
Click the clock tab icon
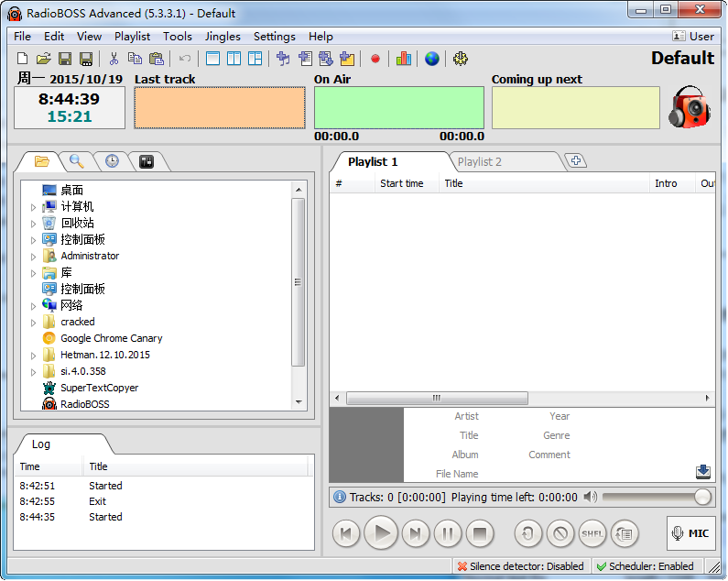112,161
